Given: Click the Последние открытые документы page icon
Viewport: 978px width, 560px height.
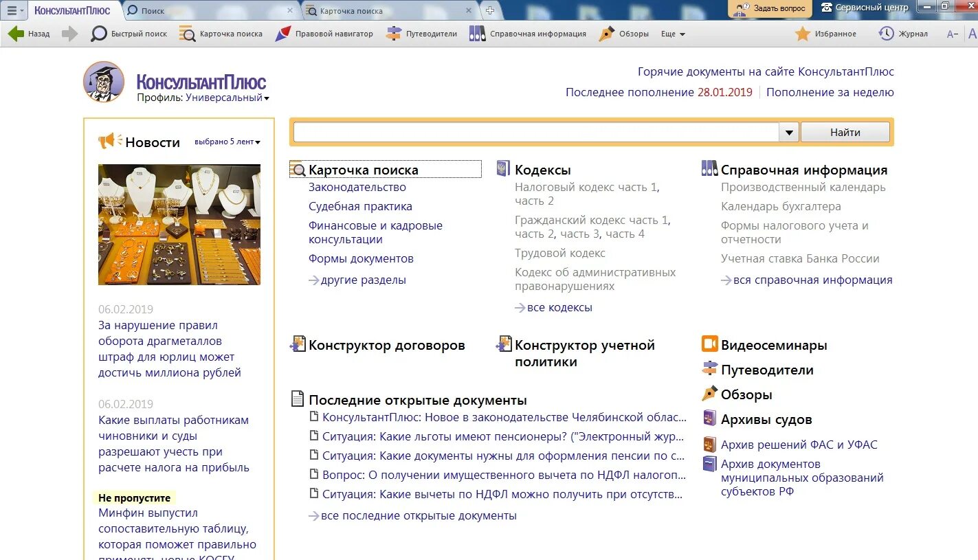Looking at the screenshot, I should pyautogui.click(x=298, y=399).
